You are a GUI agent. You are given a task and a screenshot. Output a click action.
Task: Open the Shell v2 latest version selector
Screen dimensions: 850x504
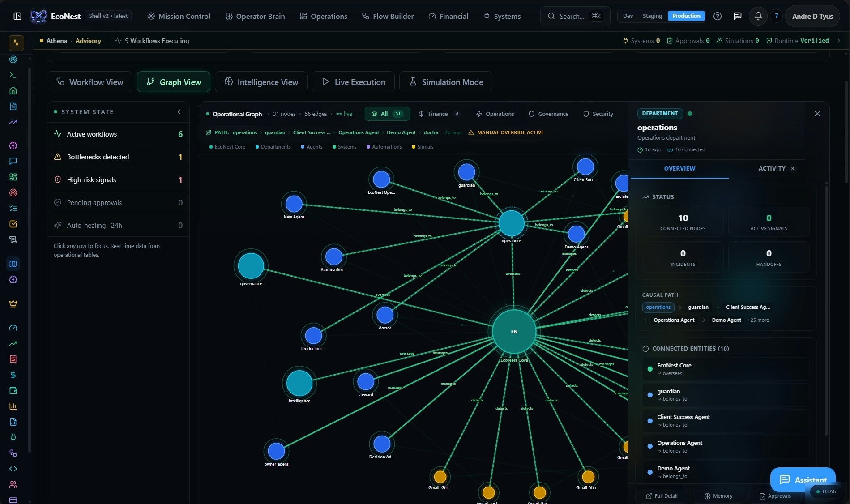[x=108, y=16]
